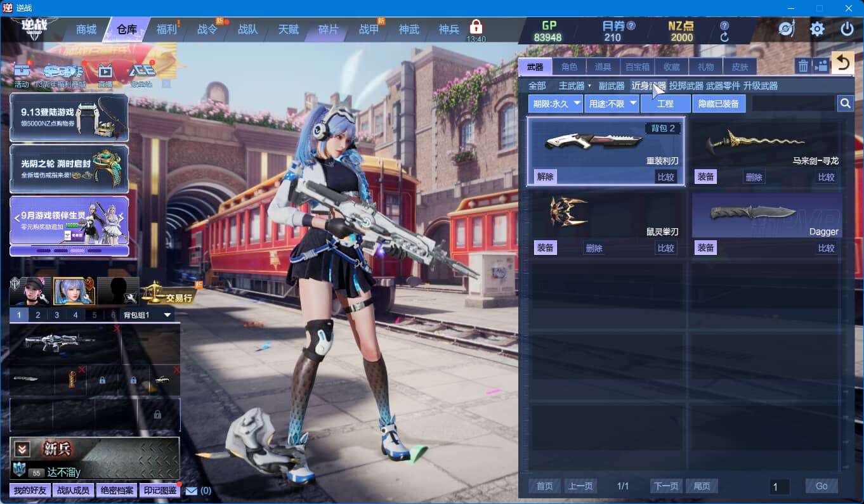
Task: Open the target network icon beside settings
Action: [787, 29]
